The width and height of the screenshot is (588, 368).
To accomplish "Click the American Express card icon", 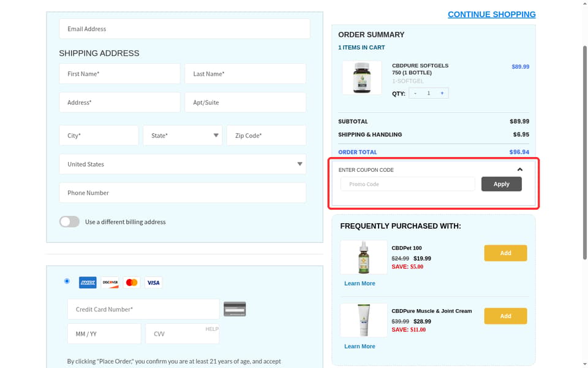I will tap(88, 282).
